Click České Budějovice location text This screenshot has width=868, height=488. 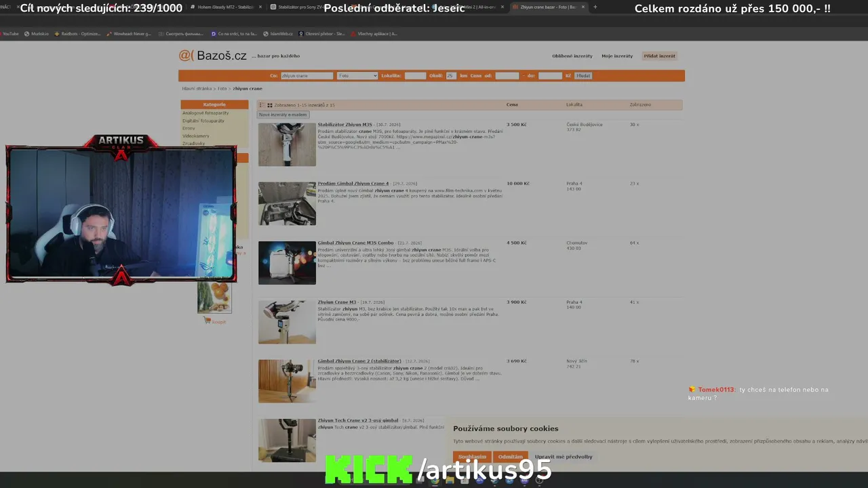point(585,125)
